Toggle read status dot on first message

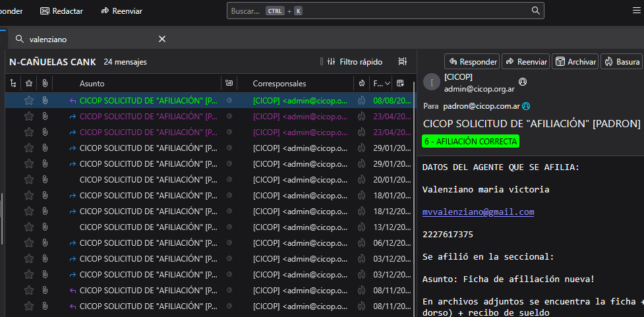(229, 101)
